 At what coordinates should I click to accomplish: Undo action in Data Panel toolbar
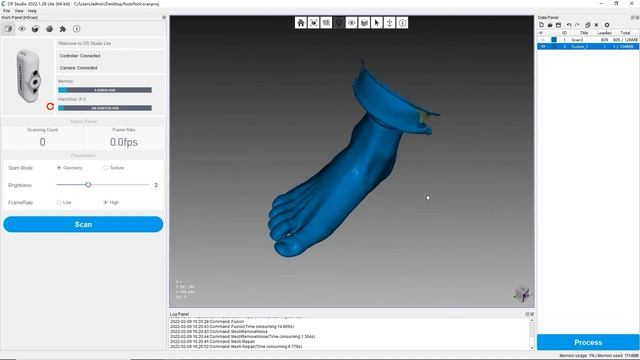click(x=569, y=25)
